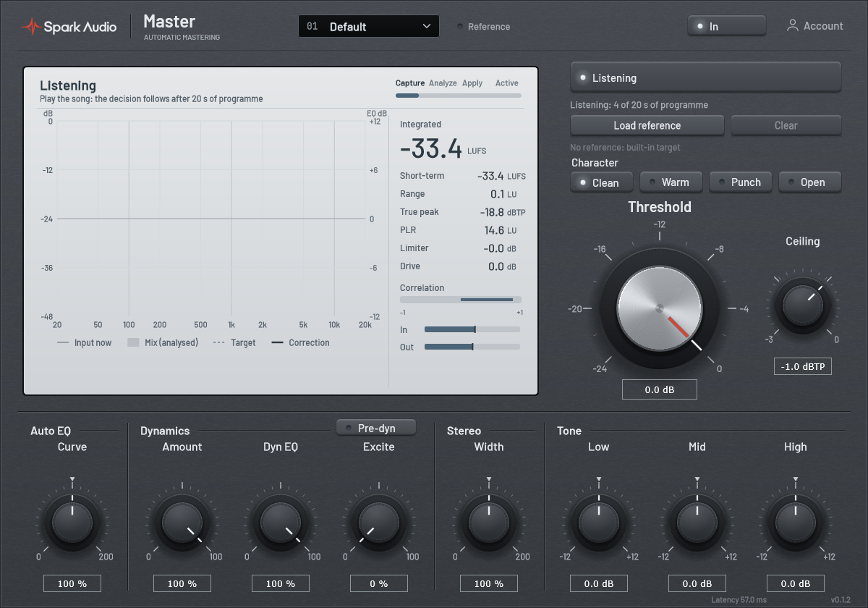Click the Dyn EQ knob

(x=281, y=521)
